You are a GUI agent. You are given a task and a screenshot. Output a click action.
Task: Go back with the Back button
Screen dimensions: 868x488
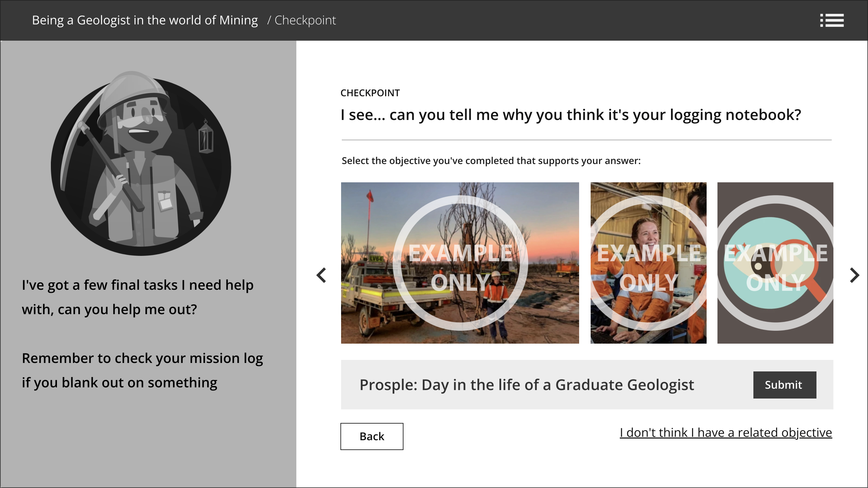[x=372, y=436]
